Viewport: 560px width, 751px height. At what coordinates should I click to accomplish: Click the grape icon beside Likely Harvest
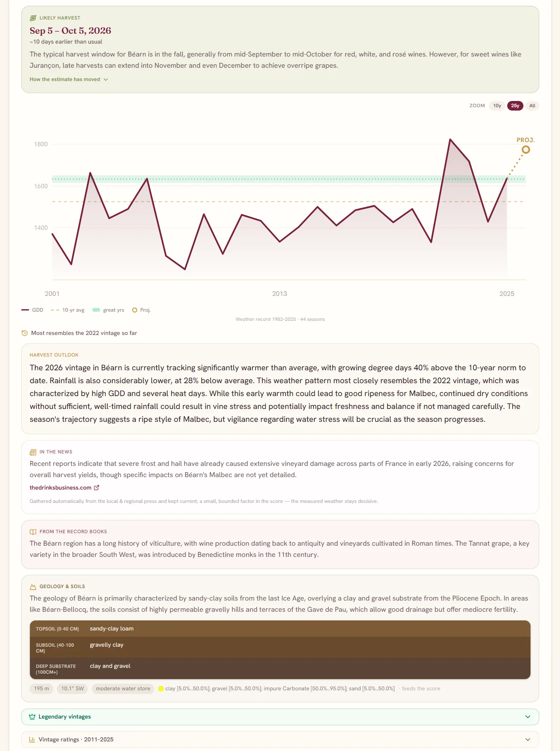point(33,18)
